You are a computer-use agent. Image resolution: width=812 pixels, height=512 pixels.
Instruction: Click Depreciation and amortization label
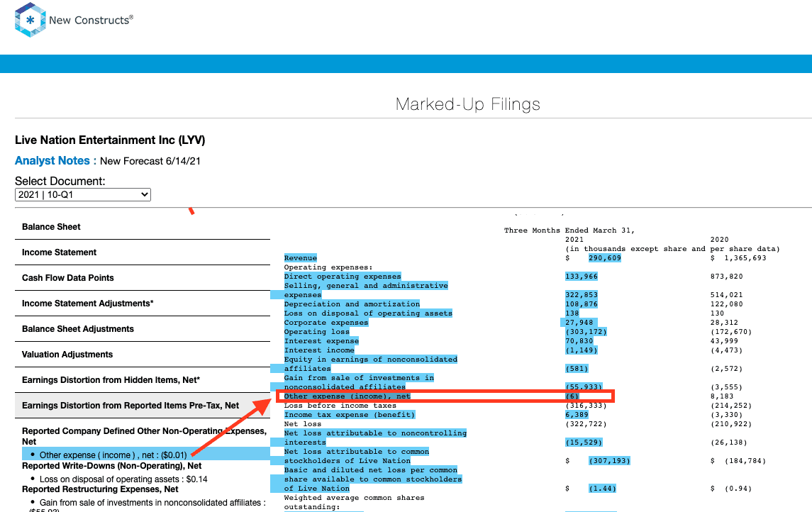coord(352,304)
